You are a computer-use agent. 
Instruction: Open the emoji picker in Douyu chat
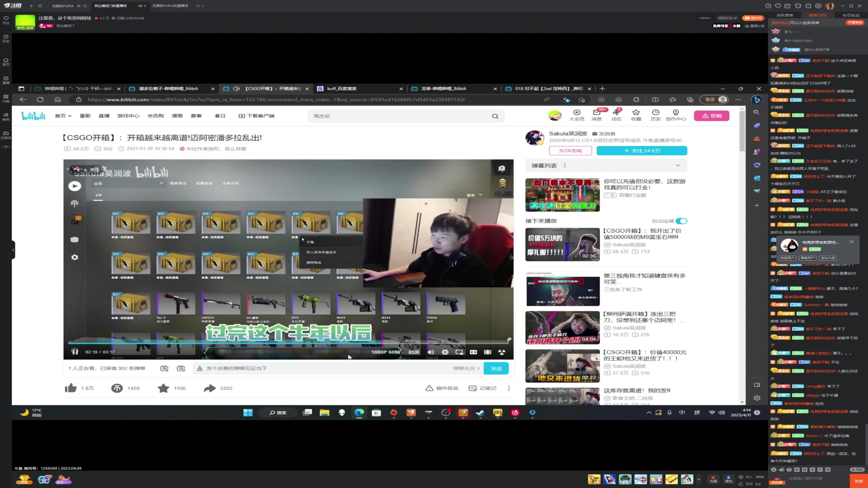[774, 470]
